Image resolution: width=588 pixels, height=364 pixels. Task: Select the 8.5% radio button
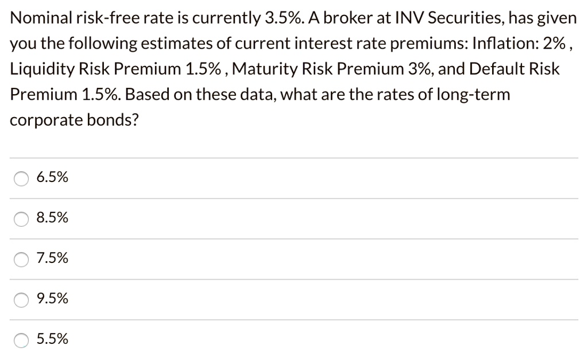click(x=21, y=219)
